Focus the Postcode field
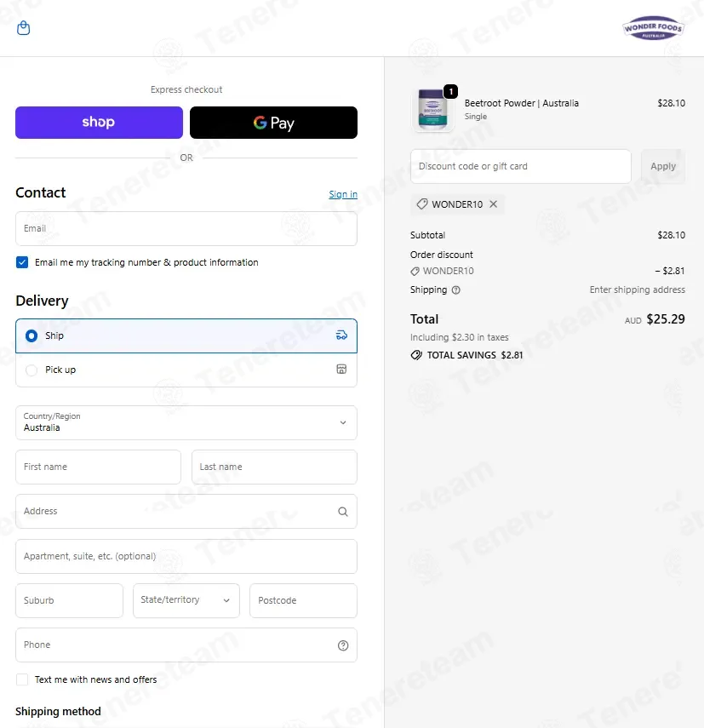 pyautogui.click(x=304, y=600)
